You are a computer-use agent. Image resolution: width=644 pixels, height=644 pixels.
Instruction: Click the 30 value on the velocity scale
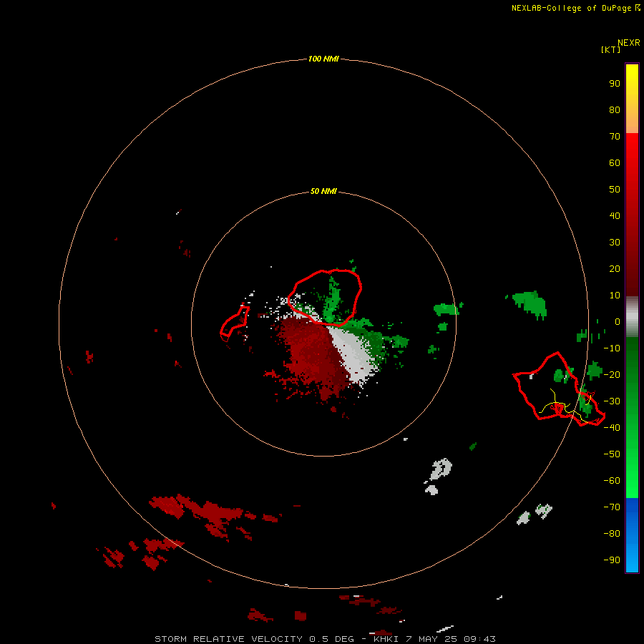coord(615,243)
